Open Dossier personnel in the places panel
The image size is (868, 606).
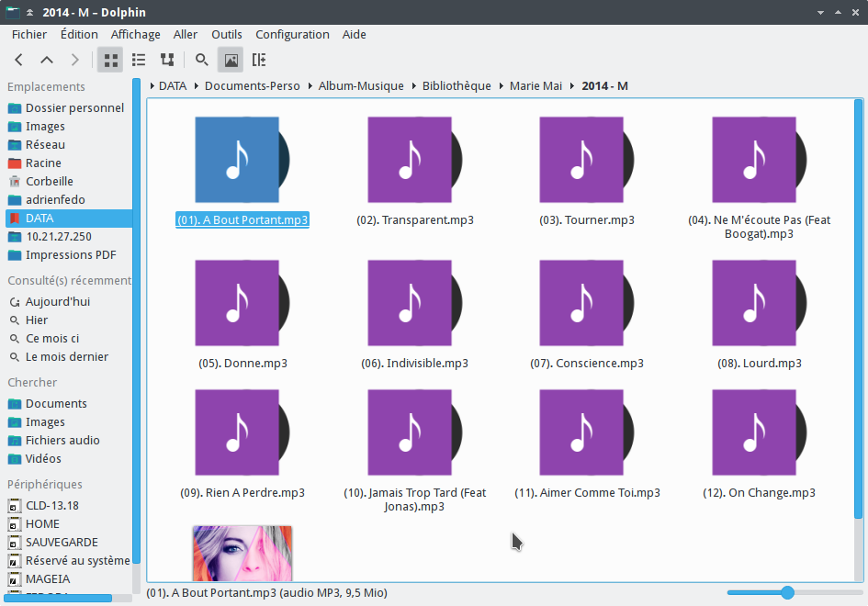coord(69,108)
